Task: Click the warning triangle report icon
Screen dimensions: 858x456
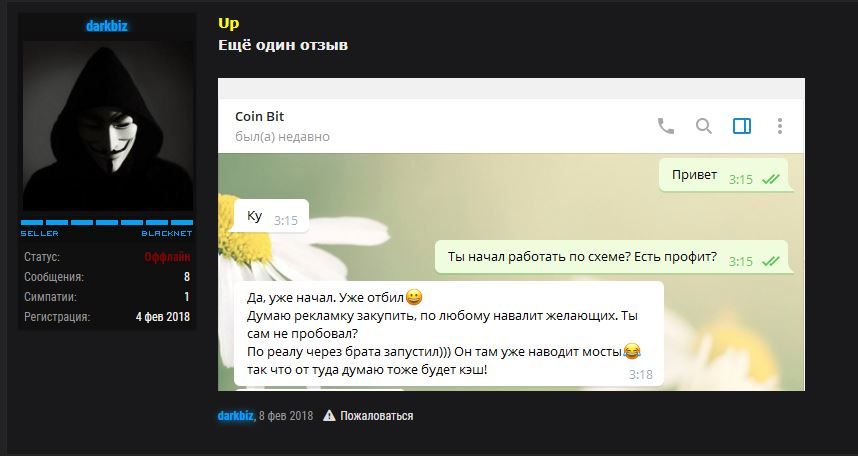Action: coord(329,415)
